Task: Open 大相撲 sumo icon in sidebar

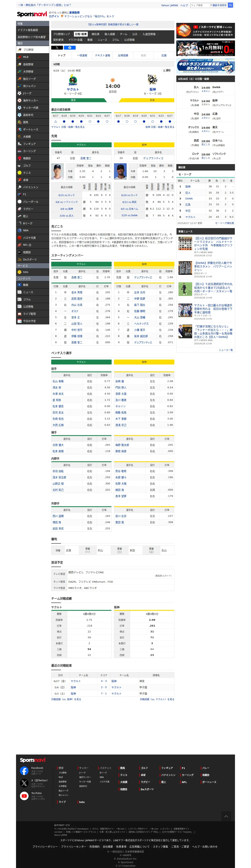Action: tap(20, 137)
